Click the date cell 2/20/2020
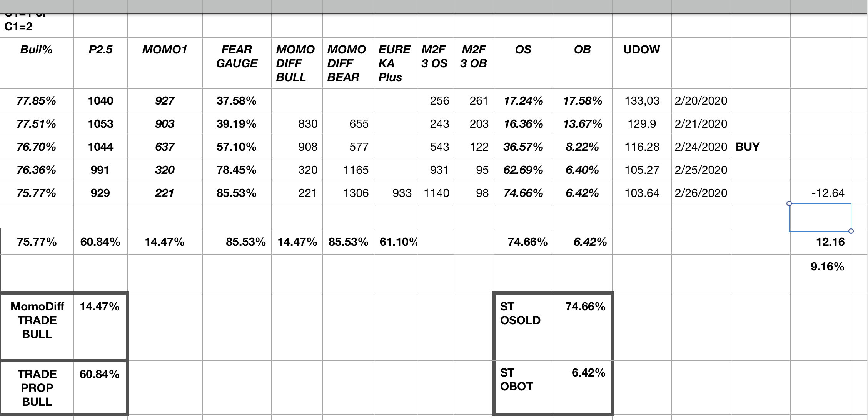 (701, 101)
